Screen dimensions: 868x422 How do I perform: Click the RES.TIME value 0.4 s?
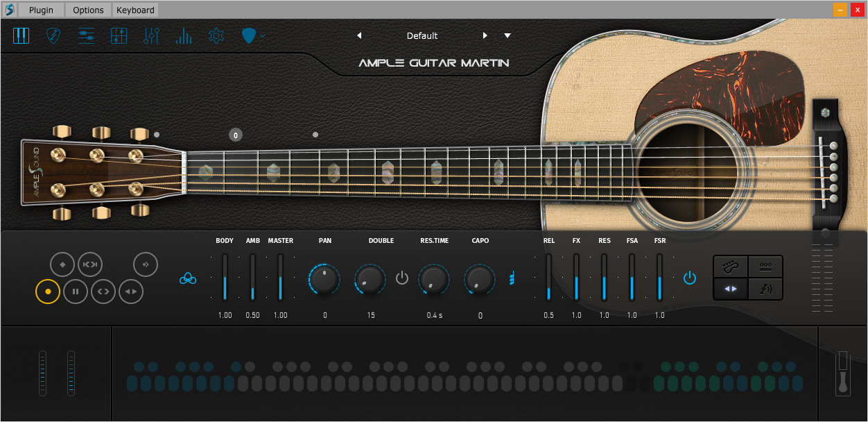[x=435, y=315]
